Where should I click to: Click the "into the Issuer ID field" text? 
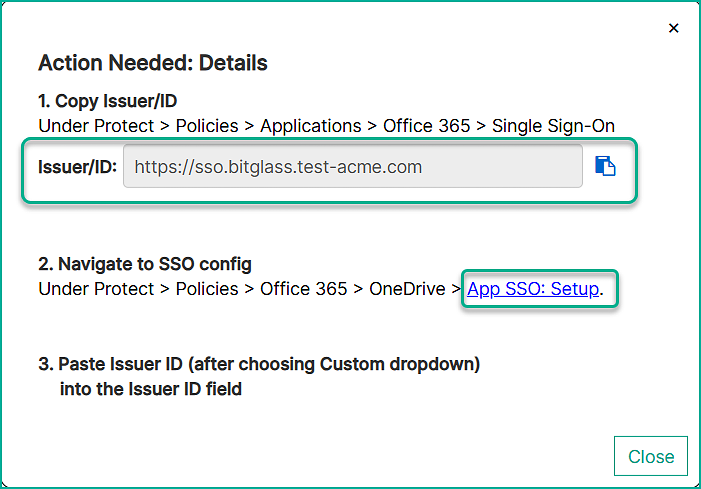pos(150,388)
